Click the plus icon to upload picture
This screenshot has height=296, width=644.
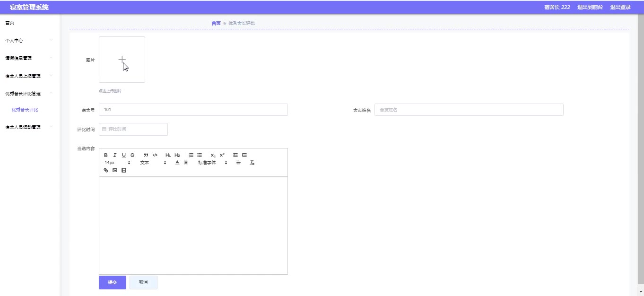pos(122,60)
